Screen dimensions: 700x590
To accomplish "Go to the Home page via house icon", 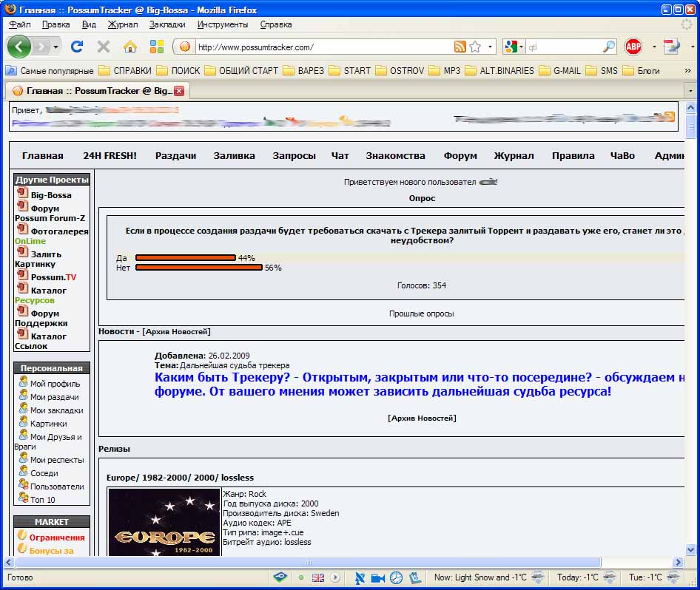I will (130, 47).
